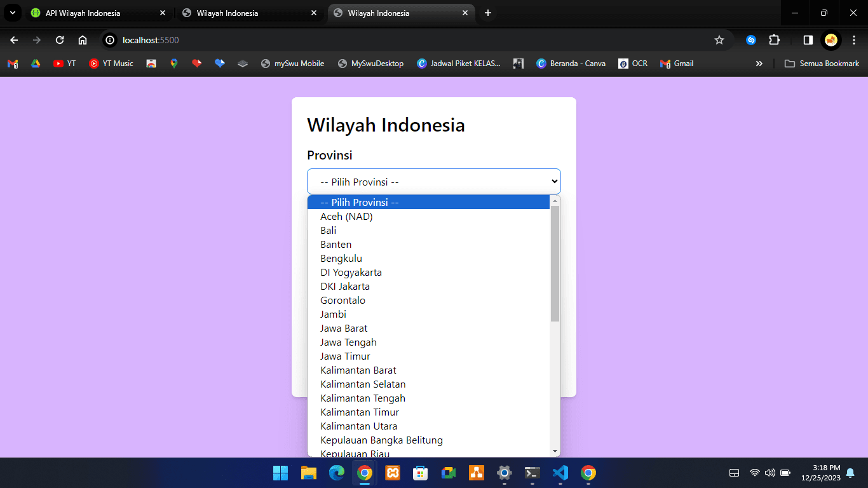Click the province list scrollbar thumb
The image size is (868, 488).
click(x=555, y=263)
